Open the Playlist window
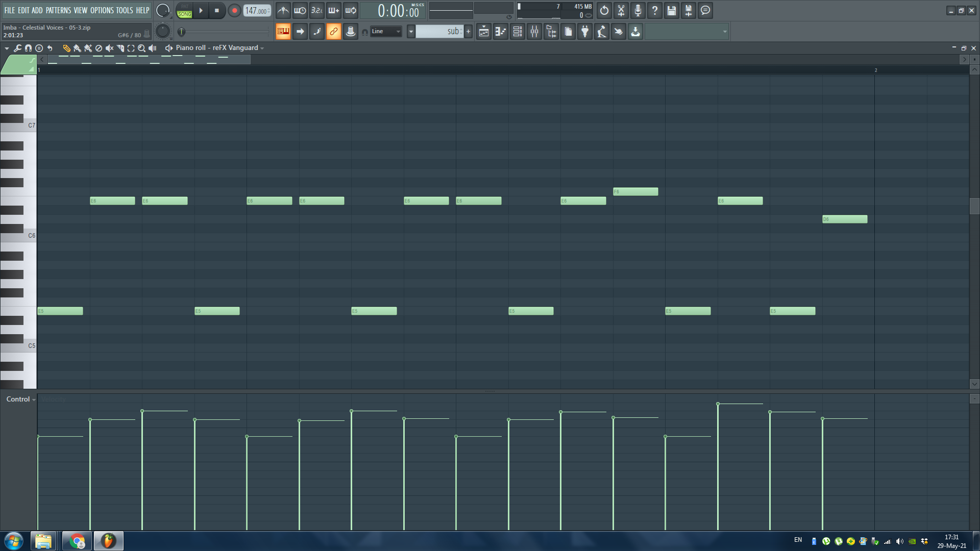This screenshot has width=980, height=551. click(x=484, y=32)
